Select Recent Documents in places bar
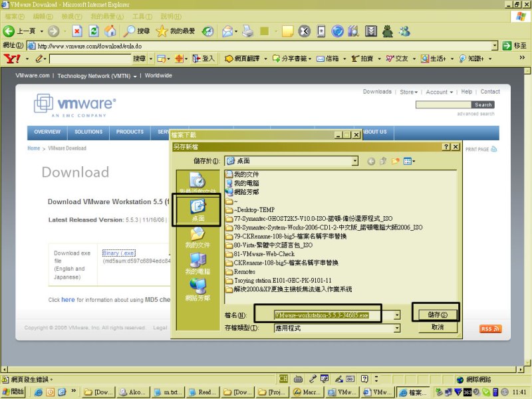532x399 pixels. click(x=198, y=183)
